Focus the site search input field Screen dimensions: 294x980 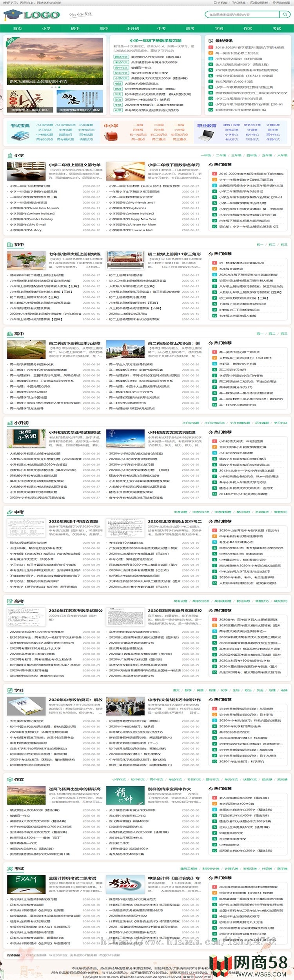coord(242,15)
